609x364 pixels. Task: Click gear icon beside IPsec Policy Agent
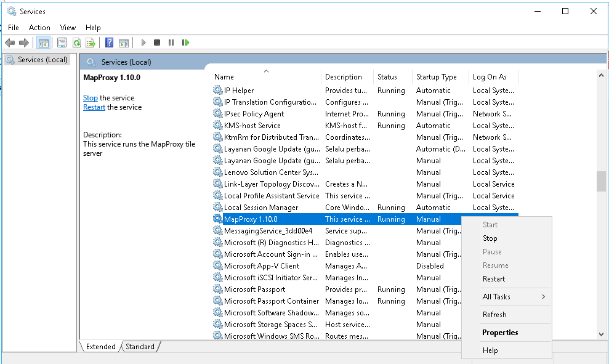point(218,113)
